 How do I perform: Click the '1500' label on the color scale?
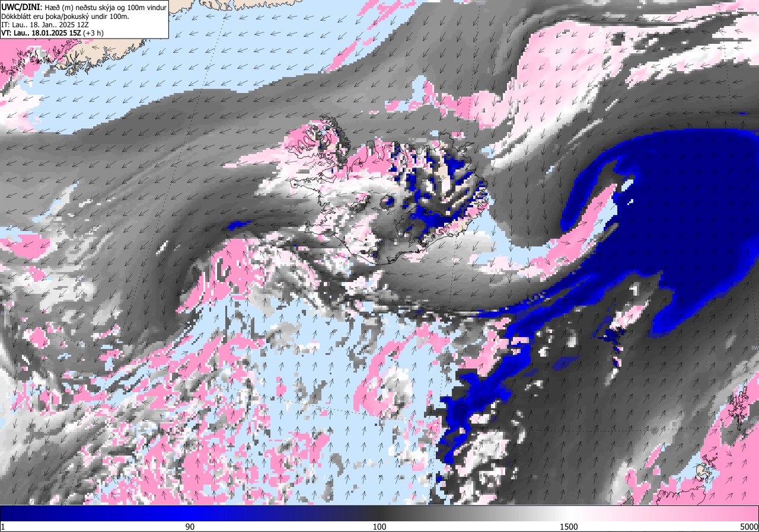[x=569, y=527]
